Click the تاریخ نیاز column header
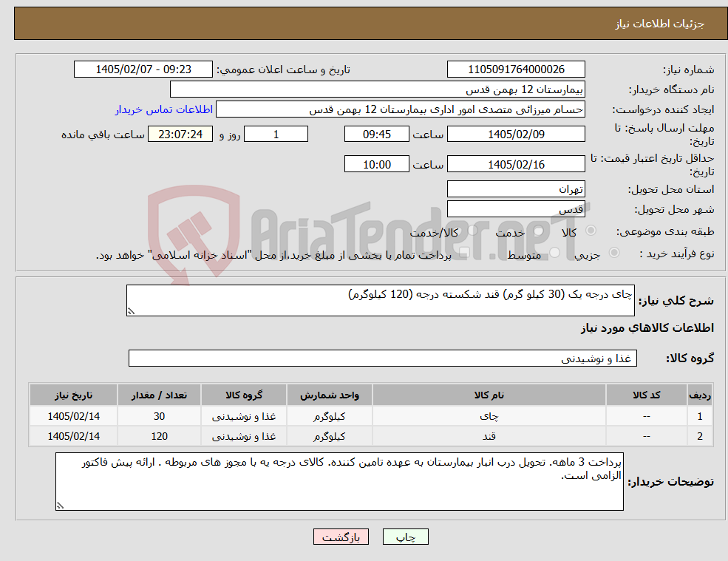This screenshot has width=728, height=561. 73,395
